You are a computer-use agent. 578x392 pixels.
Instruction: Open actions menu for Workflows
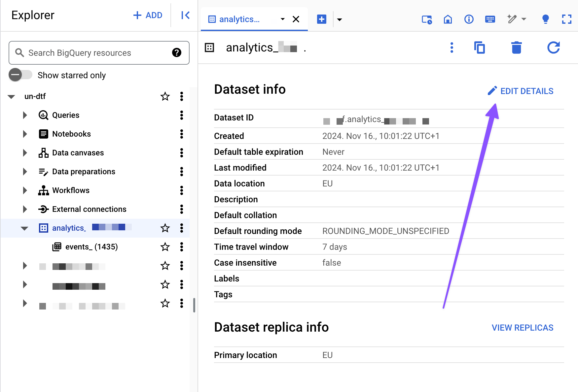tap(182, 190)
